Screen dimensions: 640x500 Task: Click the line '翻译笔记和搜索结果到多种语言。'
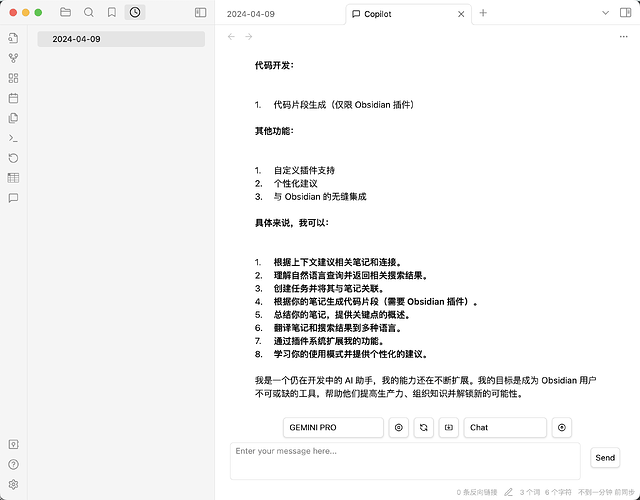pyautogui.click(x=338, y=328)
